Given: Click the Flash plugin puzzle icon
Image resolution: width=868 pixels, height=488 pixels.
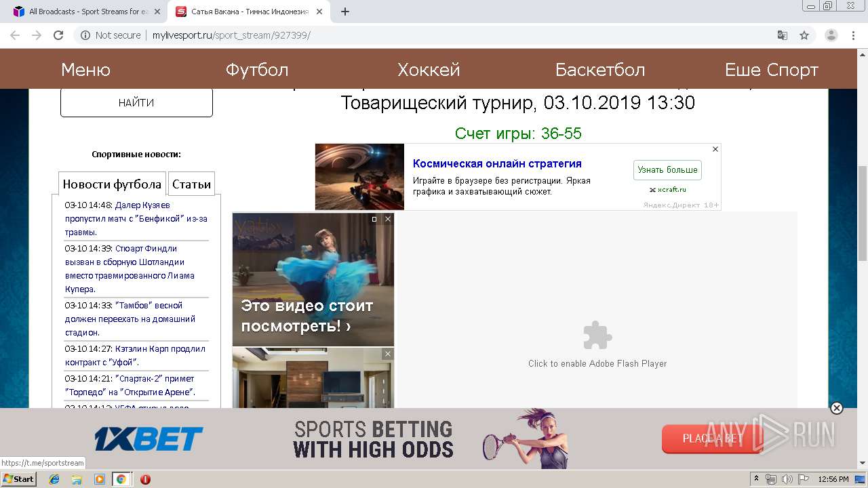Looking at the screenshot, I should [597, 335].
